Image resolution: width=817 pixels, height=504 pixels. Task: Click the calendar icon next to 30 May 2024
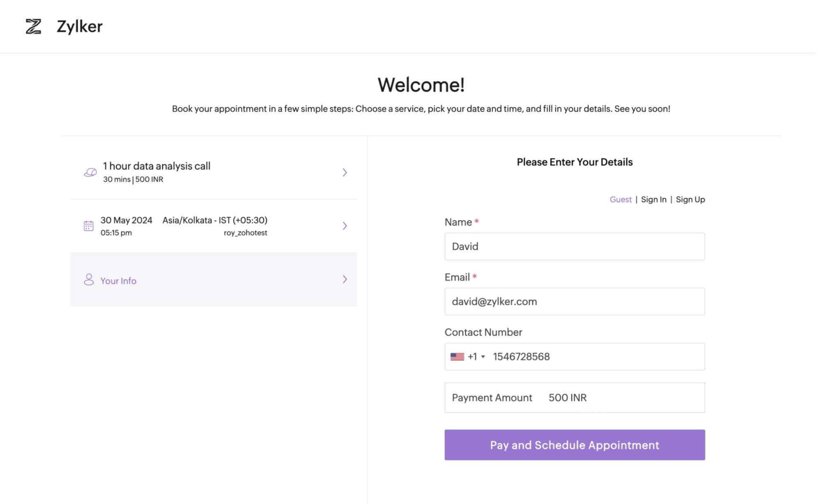[89, 226]
